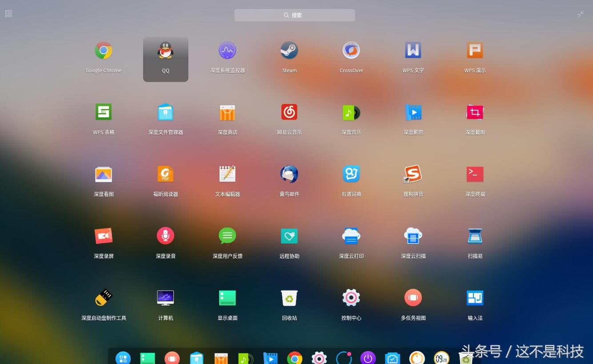This screenshot has height=364, width=593.
Task: Open 有道词典 dictionary app
Action: (x=351, y=174)
